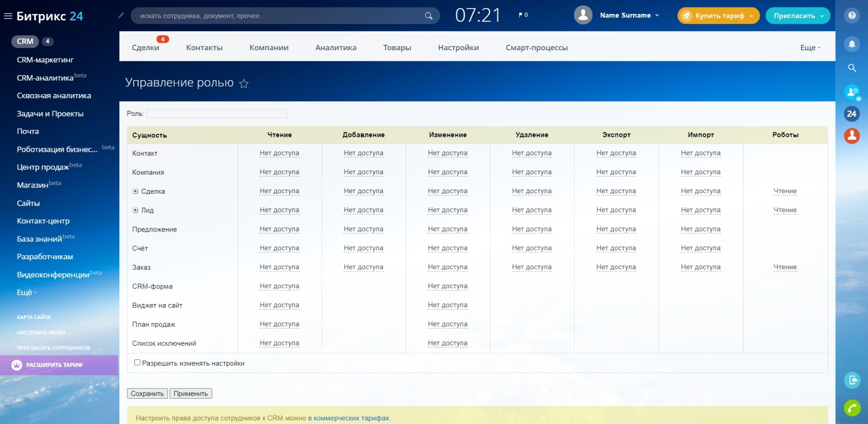Change Сделка Роботы Чтение value
Image resolution: width=868 pixels, height=424 pixels.
(x=785, y=191)
